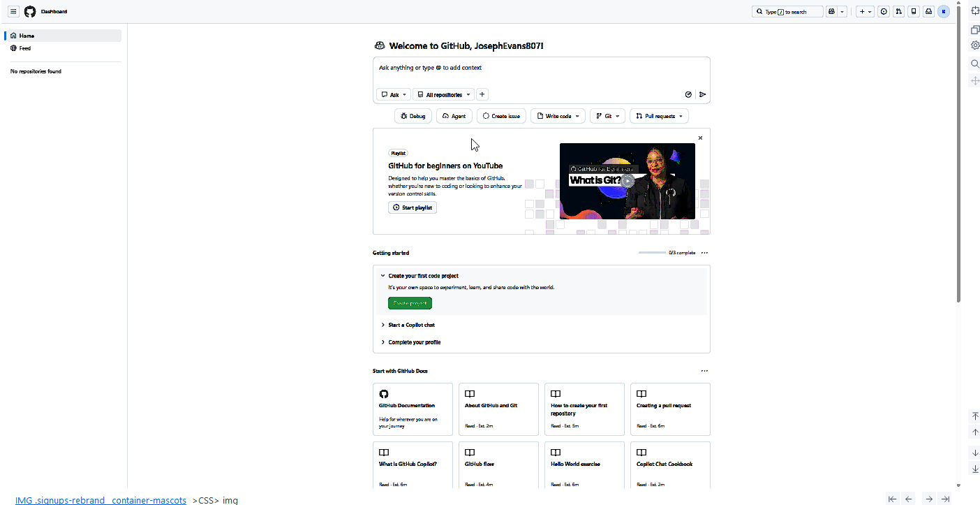Click the Start playlist button
The image size is (980, 505).
tap(413, 207)
